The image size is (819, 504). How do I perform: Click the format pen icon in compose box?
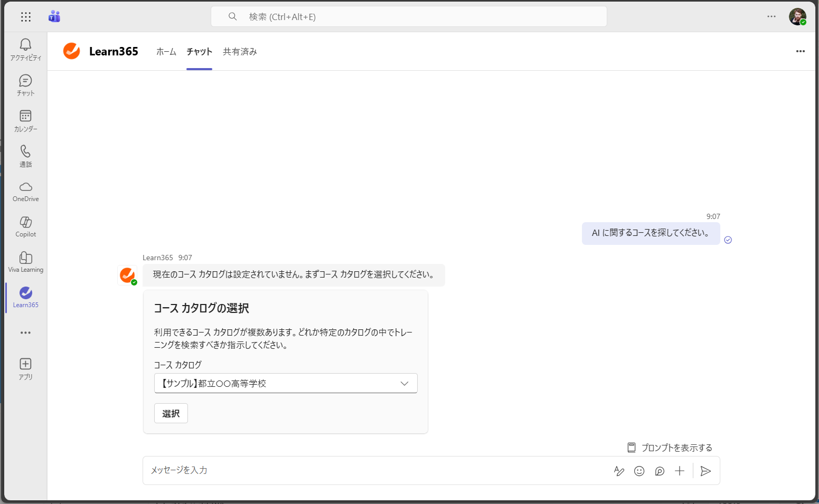tap(619, 471)
